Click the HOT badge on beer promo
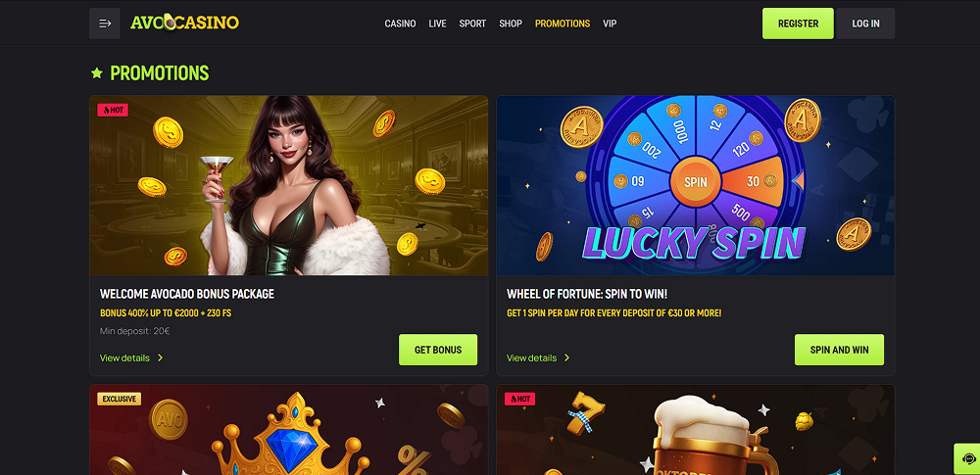The image size is (980, 475). coord(519,399)
